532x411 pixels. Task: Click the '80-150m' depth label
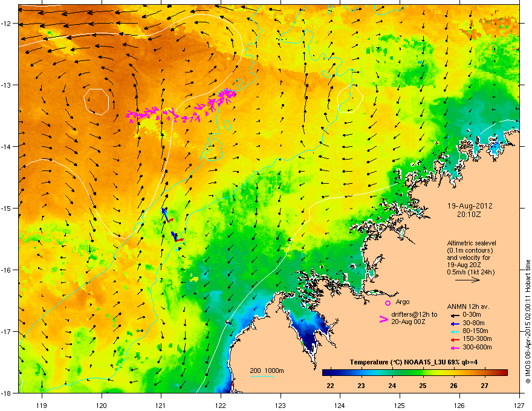point(475,331)
